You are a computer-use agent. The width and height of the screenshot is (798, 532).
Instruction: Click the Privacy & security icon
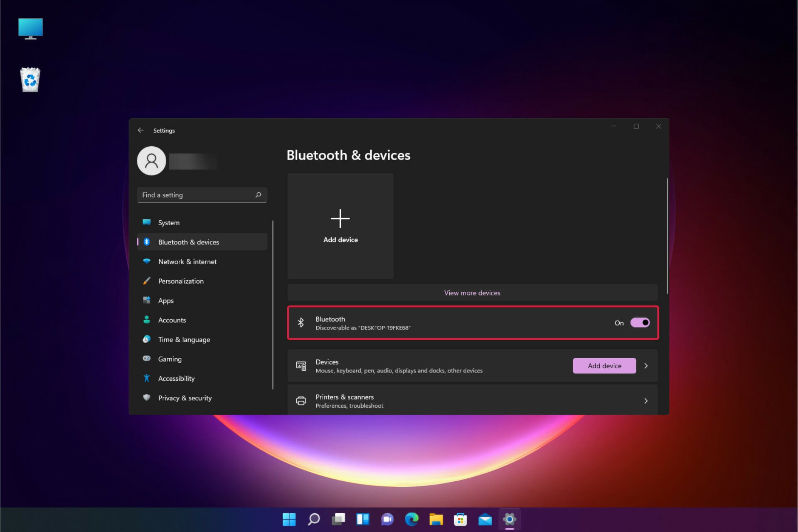point(146,397)
